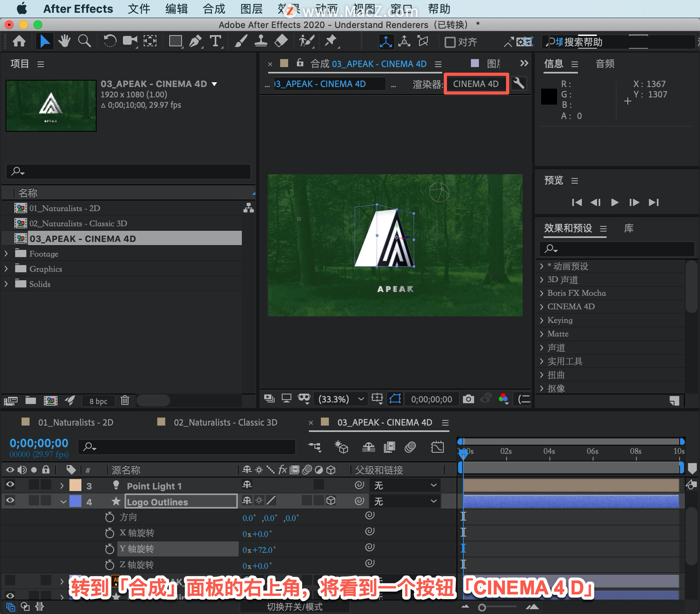The image size is (700, 614).
Task: Select the Brush tool
Action: coord(241,41)
